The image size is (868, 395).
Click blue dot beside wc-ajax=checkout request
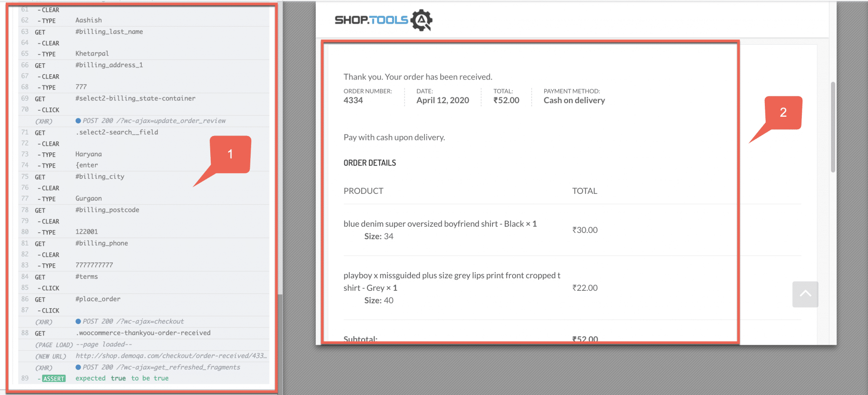(x=78, y=321)
